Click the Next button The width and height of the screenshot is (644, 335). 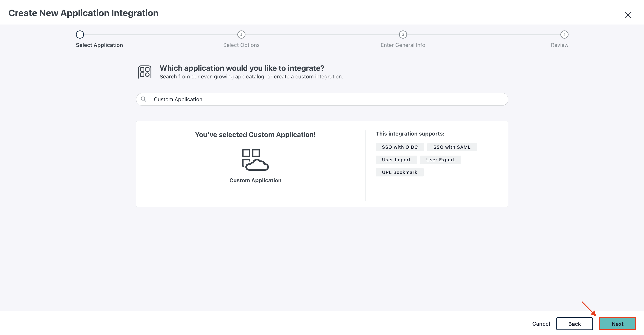point(617,324)
